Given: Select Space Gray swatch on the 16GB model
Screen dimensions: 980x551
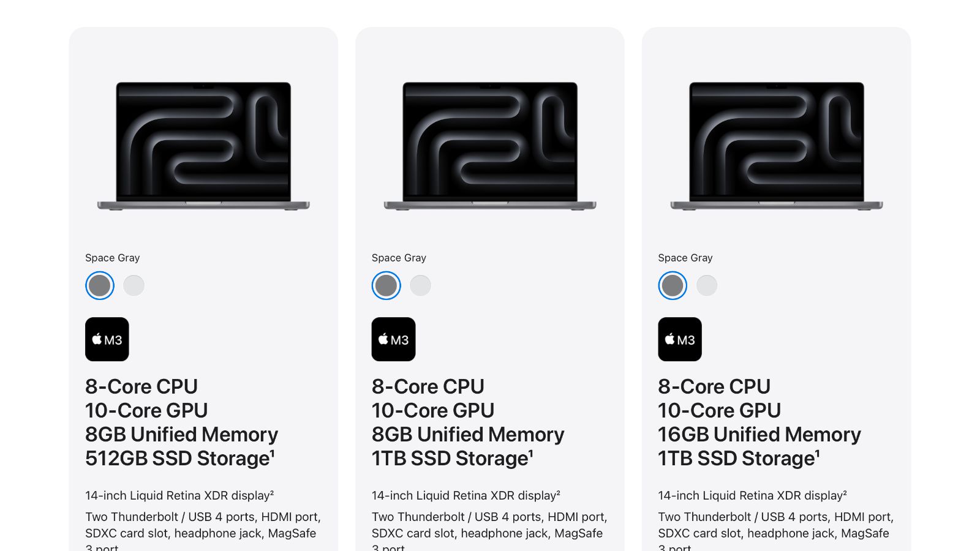Looking at the screenshot, I should (x=673, y=285).
